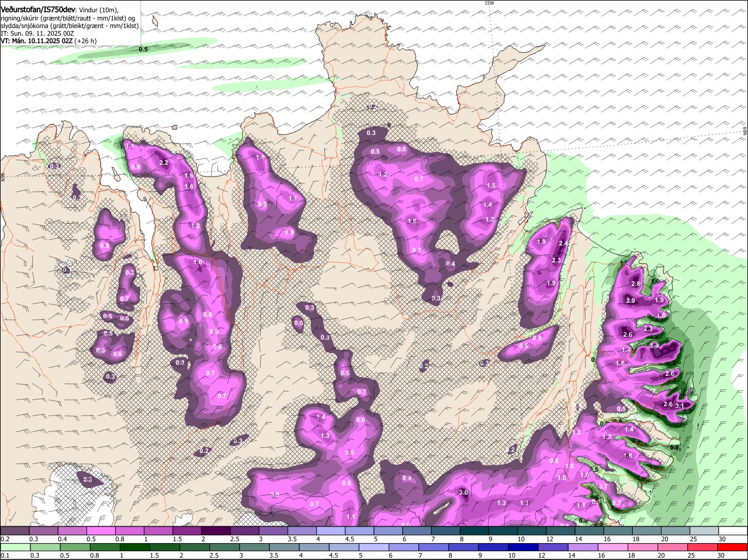
Task: Pick the snow legend swatch between 12 and 14
Action: pos(561,530)
